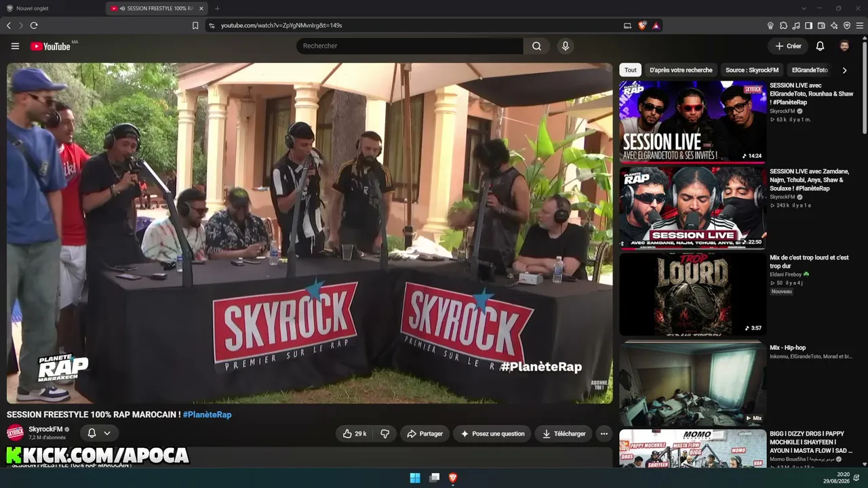Bookmark this page
Image resolution: width=868 pixels, height=488 pixels.
pos(195,26)
